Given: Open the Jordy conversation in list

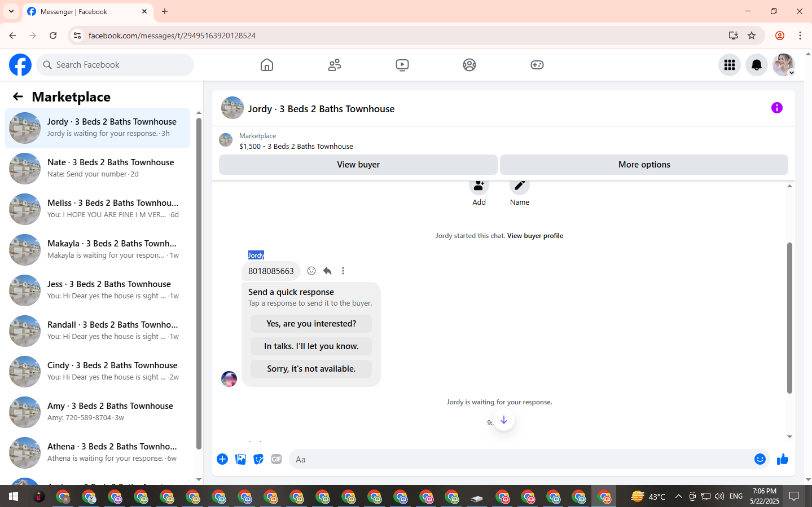Looking at the screenshot, I should [x=97, y=128].
